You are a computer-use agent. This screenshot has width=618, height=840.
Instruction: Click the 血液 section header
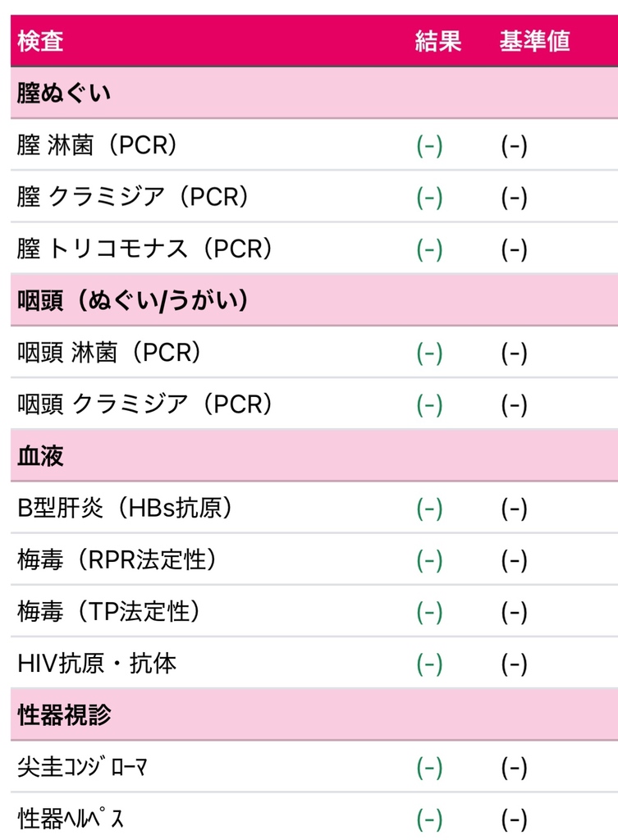pos(314,456)
